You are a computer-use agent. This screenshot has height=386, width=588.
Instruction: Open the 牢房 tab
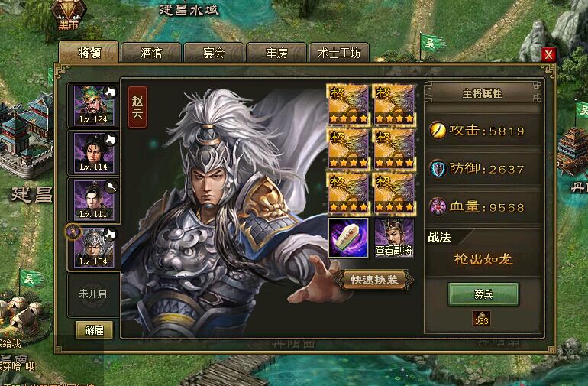(x=276, y=53)
